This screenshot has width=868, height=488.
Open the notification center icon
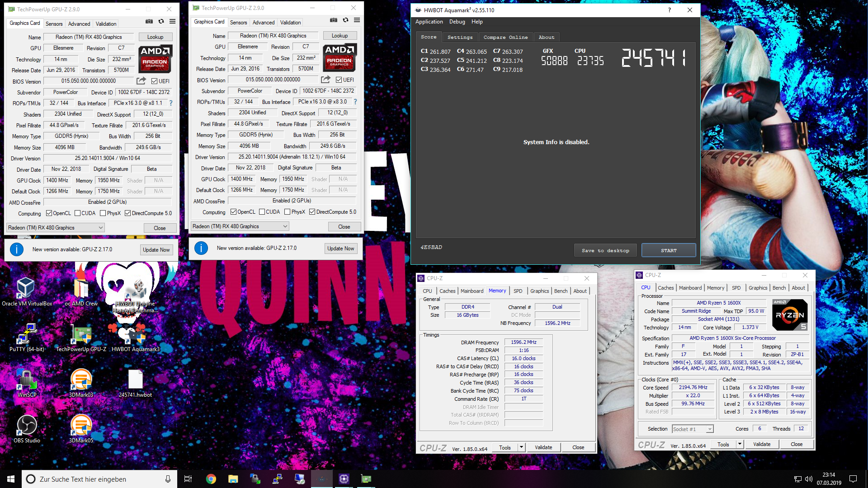tap(853, 479)
